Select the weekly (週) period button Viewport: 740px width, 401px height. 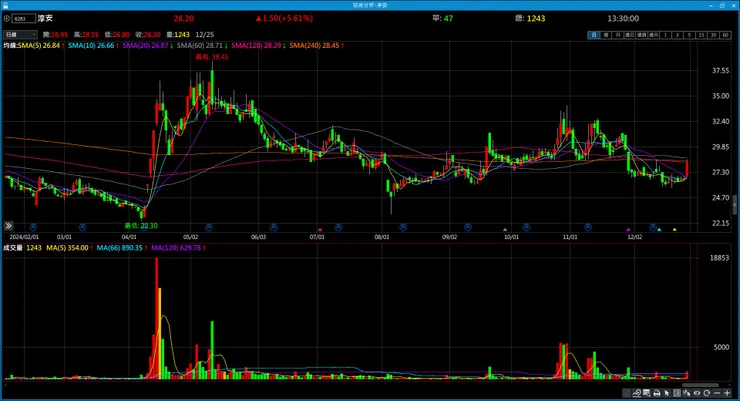tap(605, 35)
